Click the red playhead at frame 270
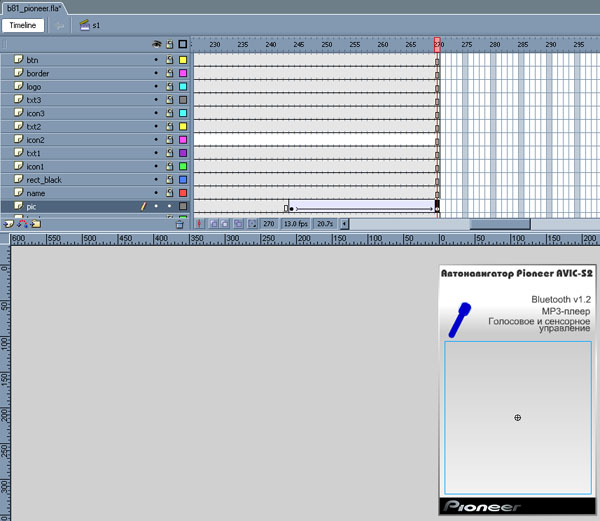 437,44
